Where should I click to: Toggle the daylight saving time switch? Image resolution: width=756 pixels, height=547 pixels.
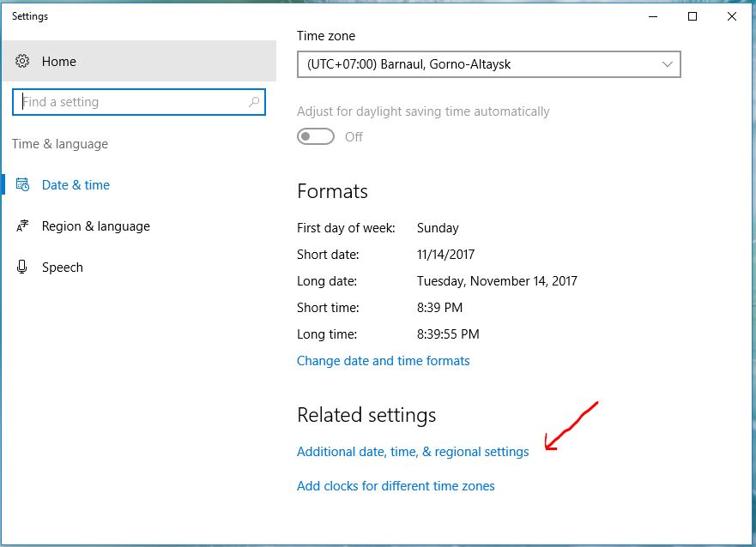316,137
